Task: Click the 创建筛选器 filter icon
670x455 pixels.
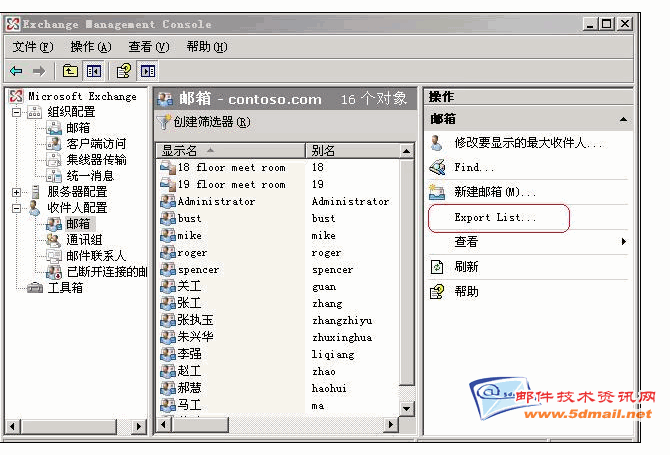Action: [x=165, y=122]
